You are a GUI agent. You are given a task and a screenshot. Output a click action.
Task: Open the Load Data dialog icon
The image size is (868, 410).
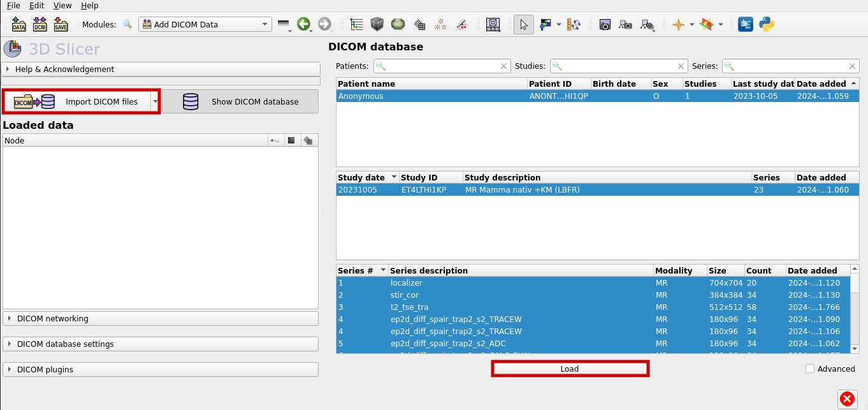tap(18, 24)
